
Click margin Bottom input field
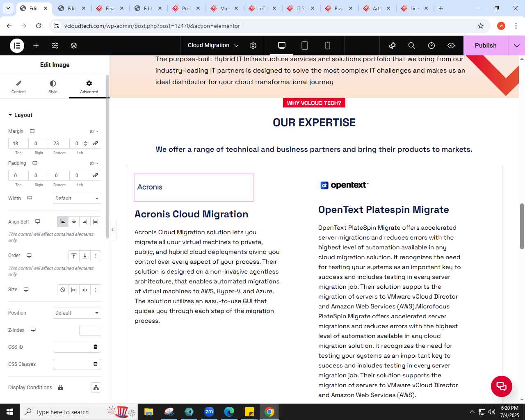[x=59, y=144]
